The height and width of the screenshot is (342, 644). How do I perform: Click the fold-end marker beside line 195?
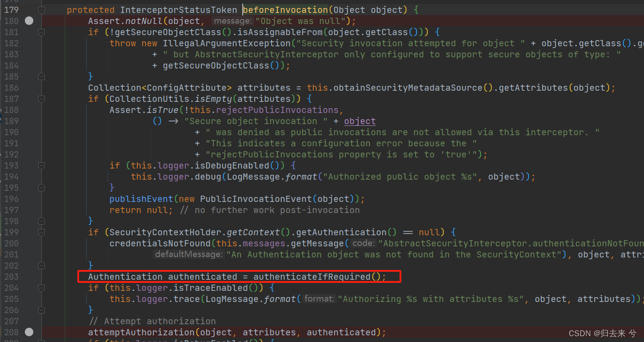click(x=41, y=188)
